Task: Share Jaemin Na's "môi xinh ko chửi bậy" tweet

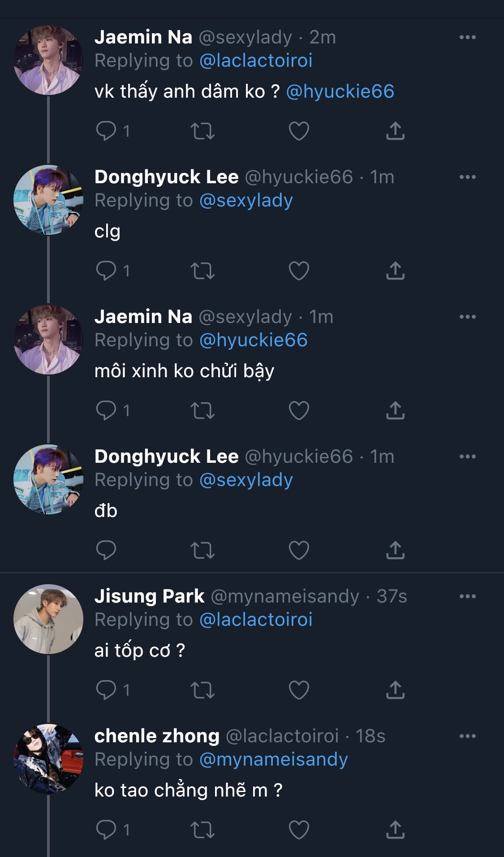Action: 395,410
